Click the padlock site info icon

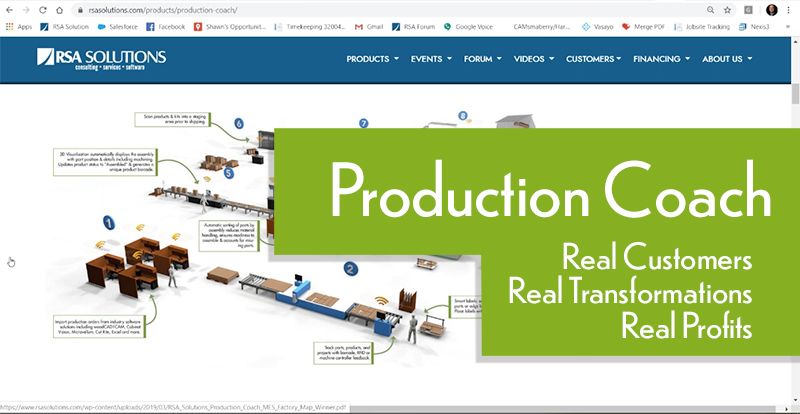pyautogui.click(x=80, y=10)
